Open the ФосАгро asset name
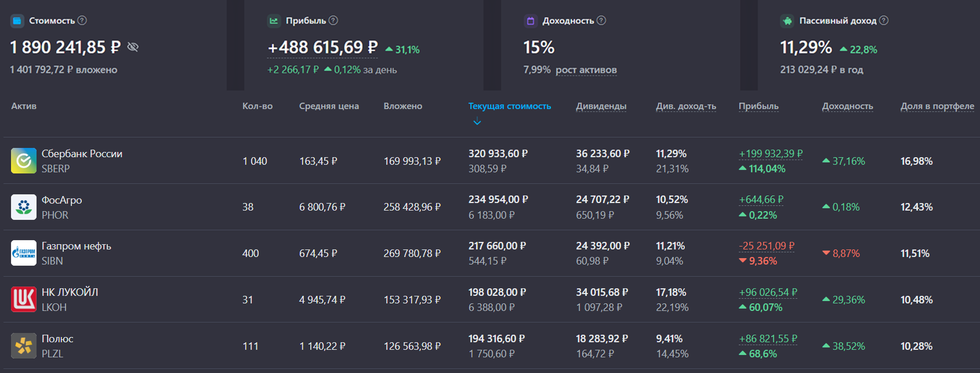The height and width of the screenshot is (373, 980). click(61, 200)
